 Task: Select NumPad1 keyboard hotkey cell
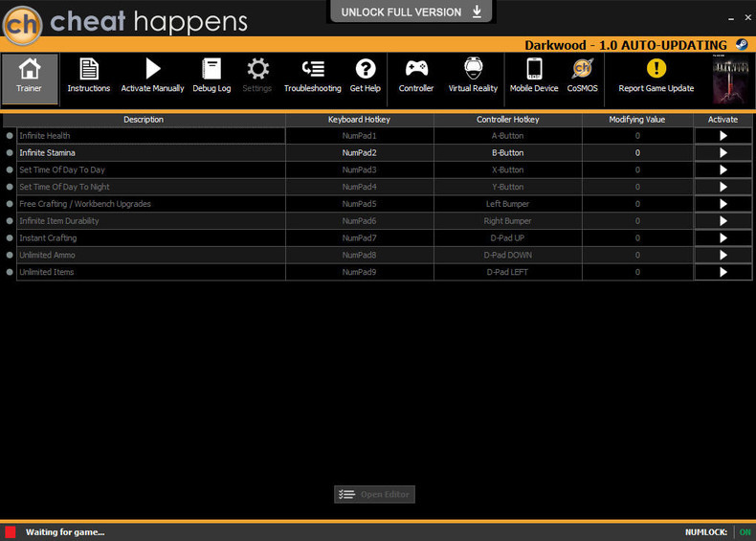359,136
